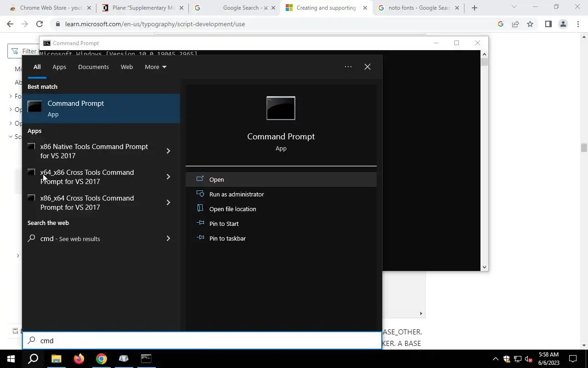
Task: Switch to the Documents search tab
Action: point(93,67)
